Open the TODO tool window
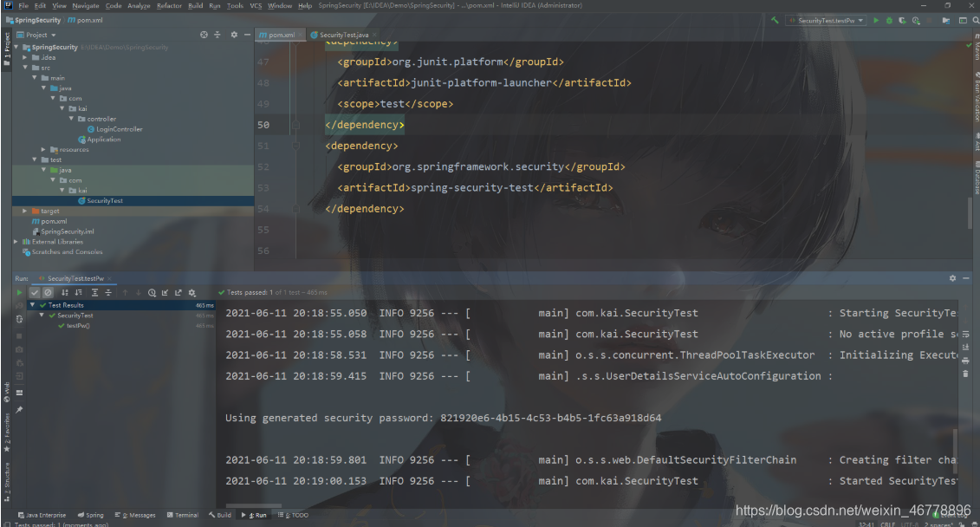 click(293, 514)
